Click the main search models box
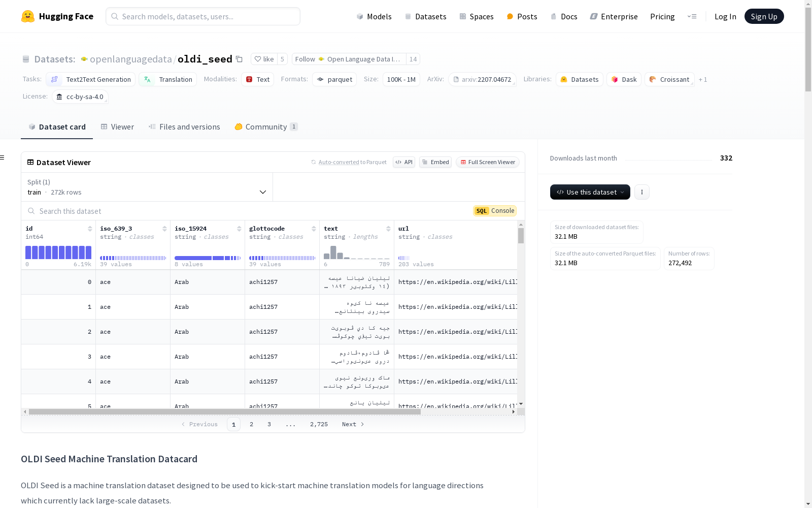Screen dimensions: 812x508 coord(203,16)
